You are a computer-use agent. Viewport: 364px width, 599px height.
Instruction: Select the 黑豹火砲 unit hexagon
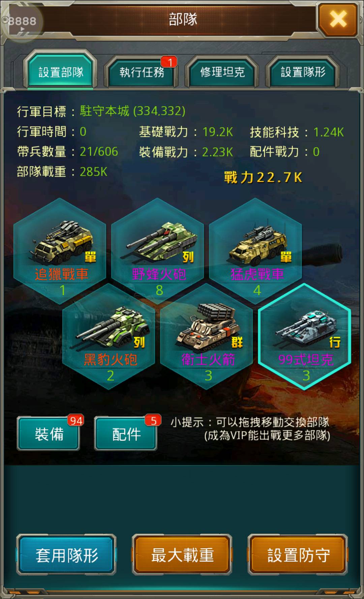coord(109,336)
